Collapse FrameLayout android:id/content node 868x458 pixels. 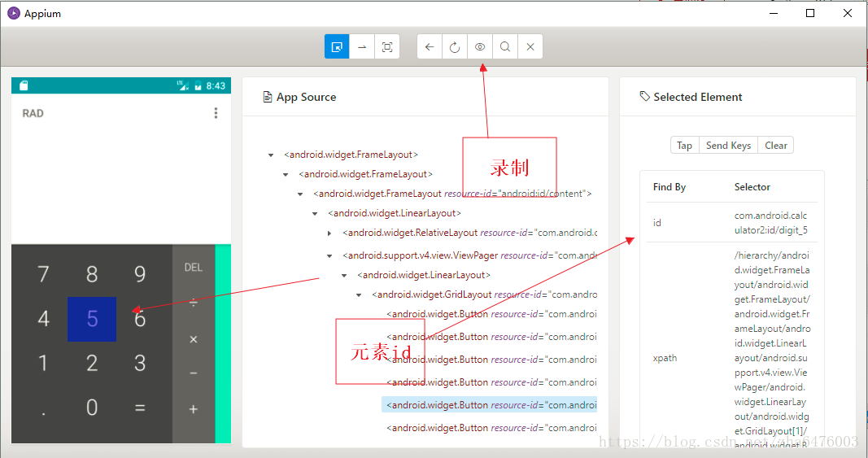(300, 194)
